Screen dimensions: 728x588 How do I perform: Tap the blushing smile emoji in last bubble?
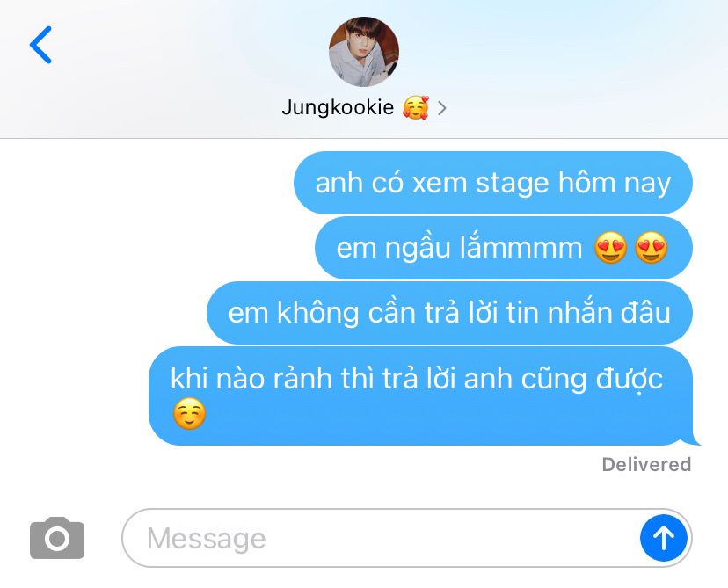point(189,413)
